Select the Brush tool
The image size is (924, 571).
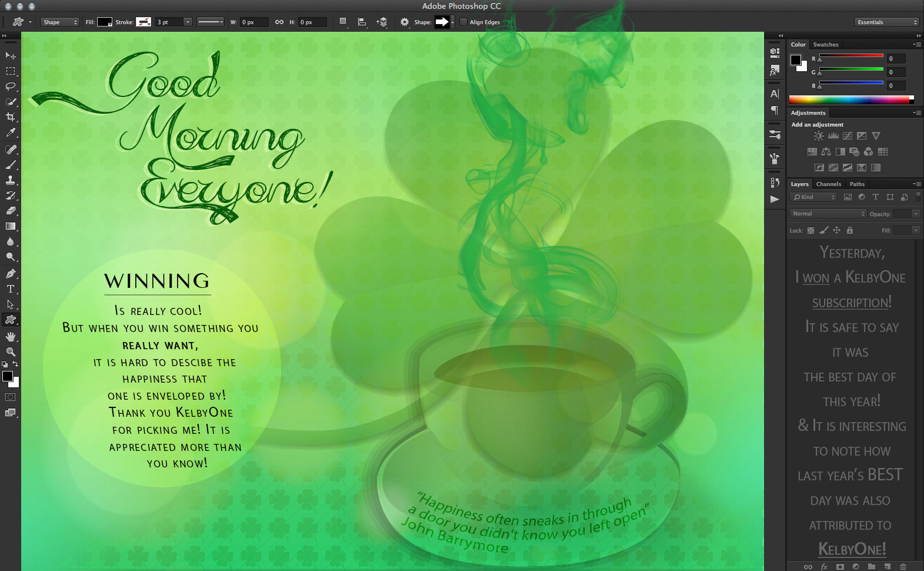tap(11, 165)
